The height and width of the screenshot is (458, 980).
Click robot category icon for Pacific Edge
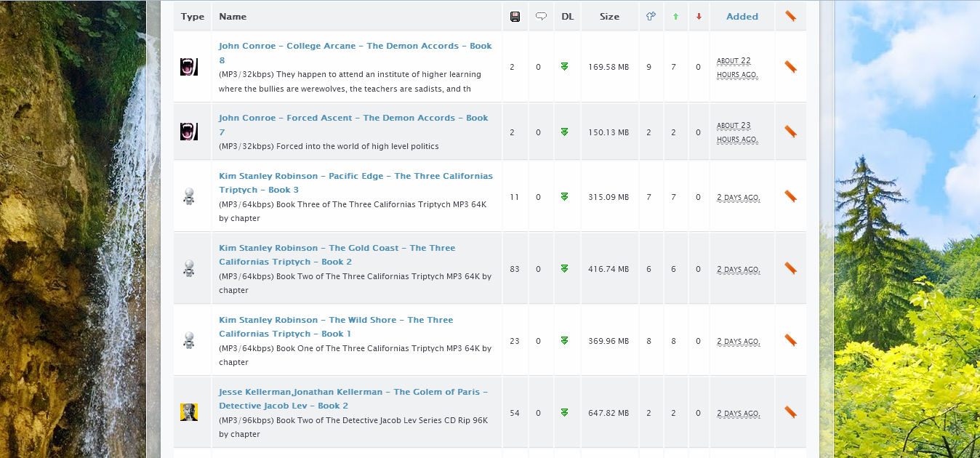(189, 196)
